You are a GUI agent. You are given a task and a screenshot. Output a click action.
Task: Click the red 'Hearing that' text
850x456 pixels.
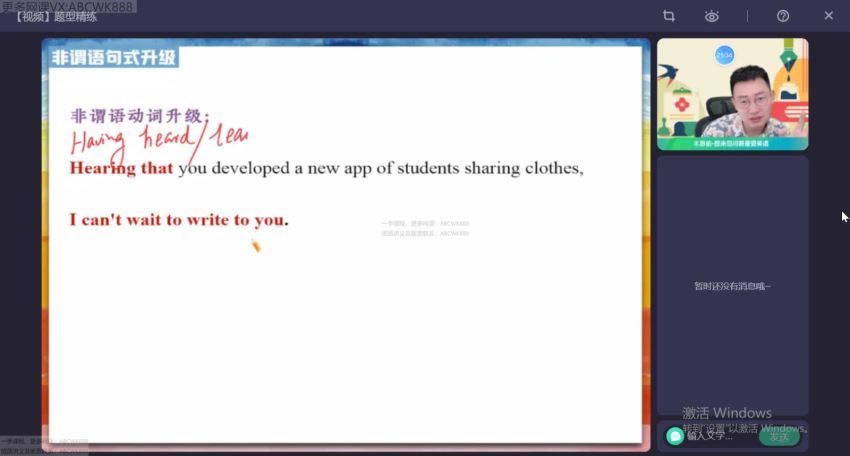121,168
